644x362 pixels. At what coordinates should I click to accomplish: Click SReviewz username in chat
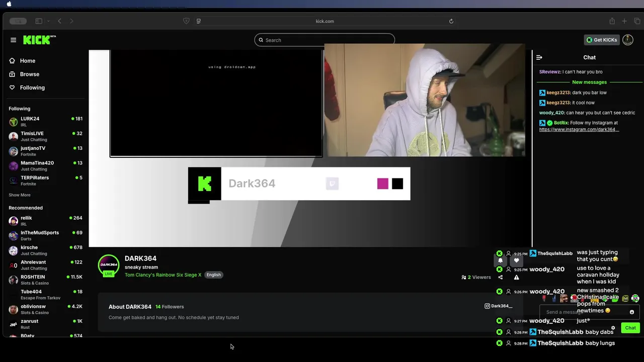(550, 72)
